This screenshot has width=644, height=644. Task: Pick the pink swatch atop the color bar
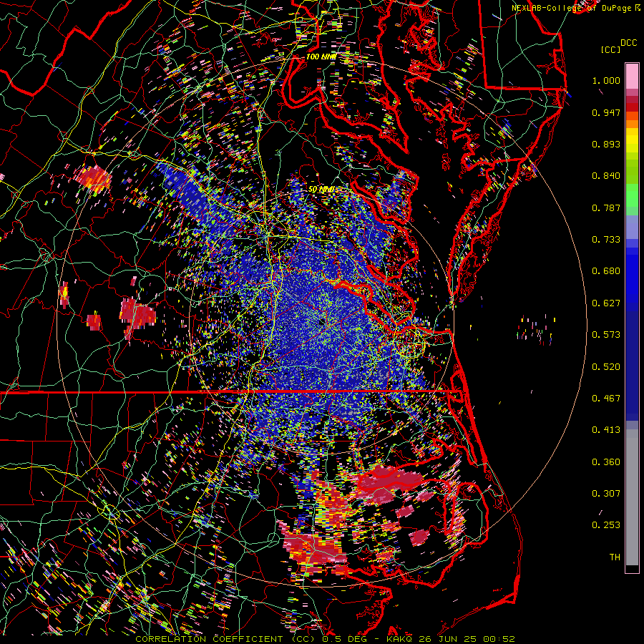[x=632, y=76]
